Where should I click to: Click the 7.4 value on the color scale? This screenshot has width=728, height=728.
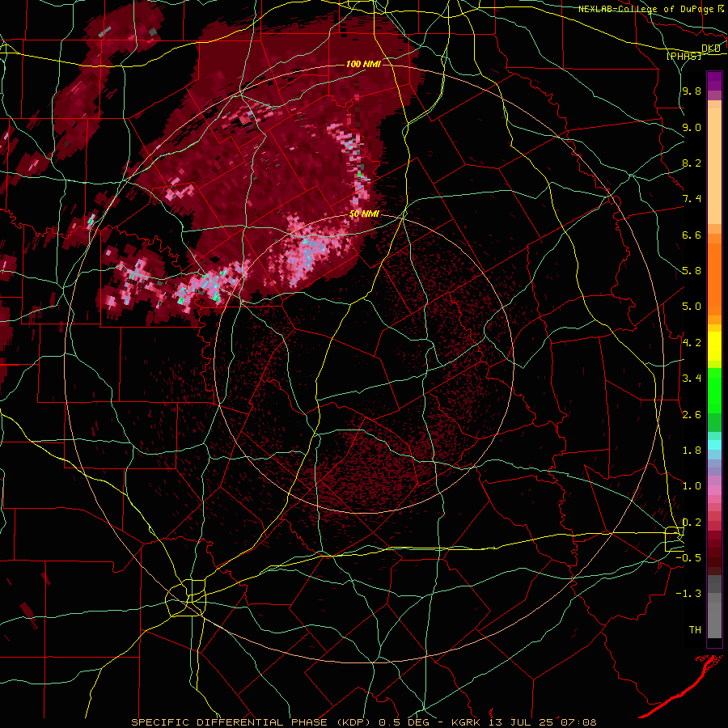(692, 199)
